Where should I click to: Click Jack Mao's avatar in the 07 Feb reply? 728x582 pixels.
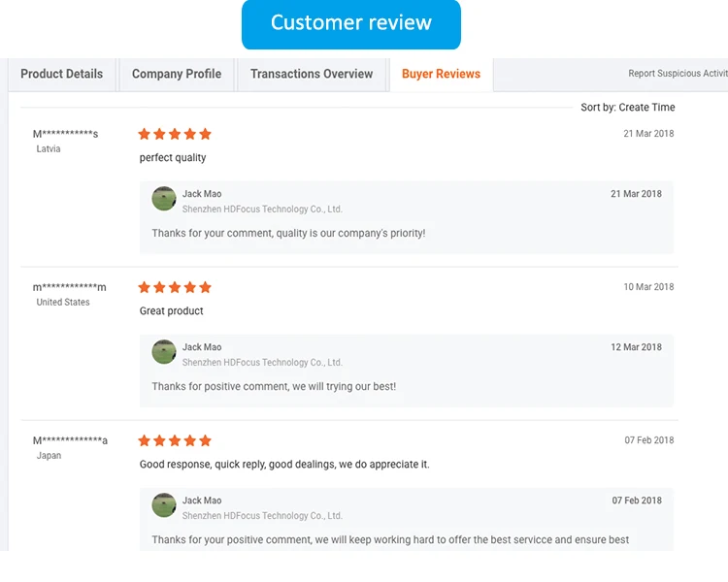pyautogui.click(x=164, y=505)
